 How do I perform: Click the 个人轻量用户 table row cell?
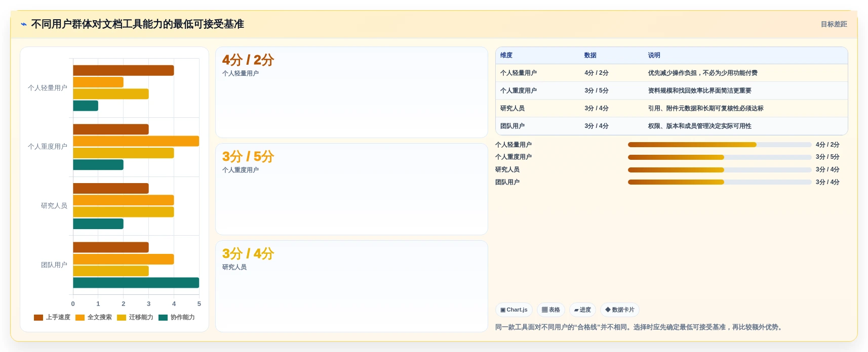coord(519,73)
